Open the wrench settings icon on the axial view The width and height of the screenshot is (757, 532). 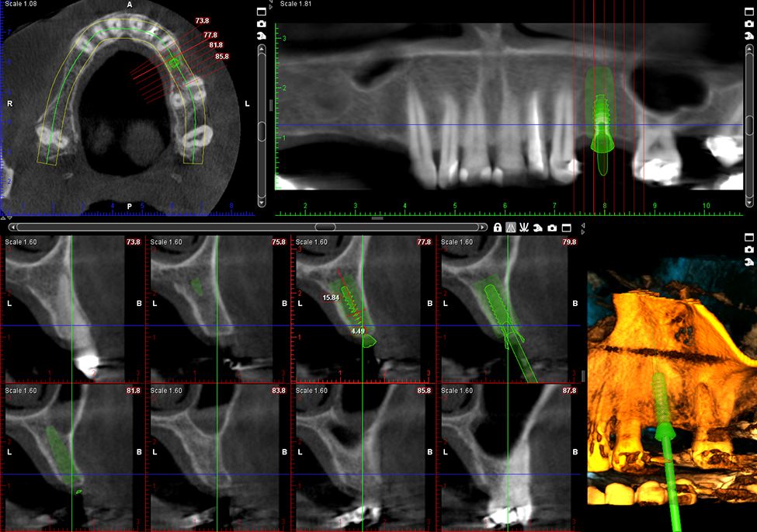point(262,36)
